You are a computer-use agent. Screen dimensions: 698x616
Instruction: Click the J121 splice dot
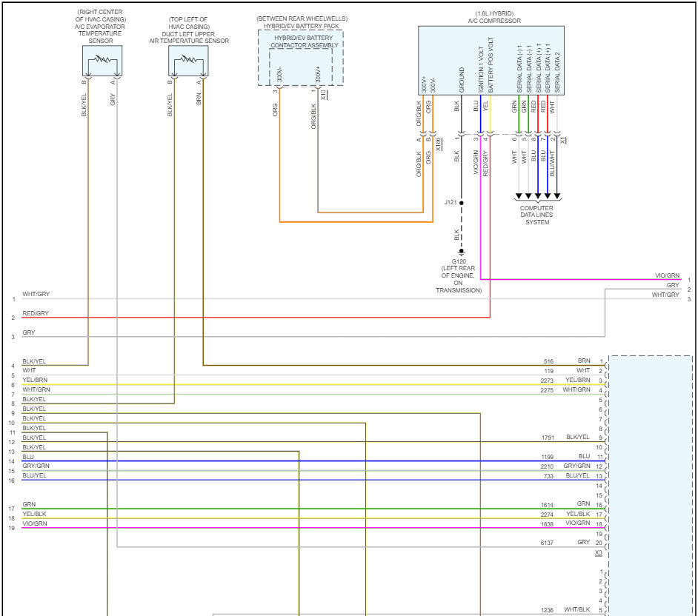(x=462, y=203)
